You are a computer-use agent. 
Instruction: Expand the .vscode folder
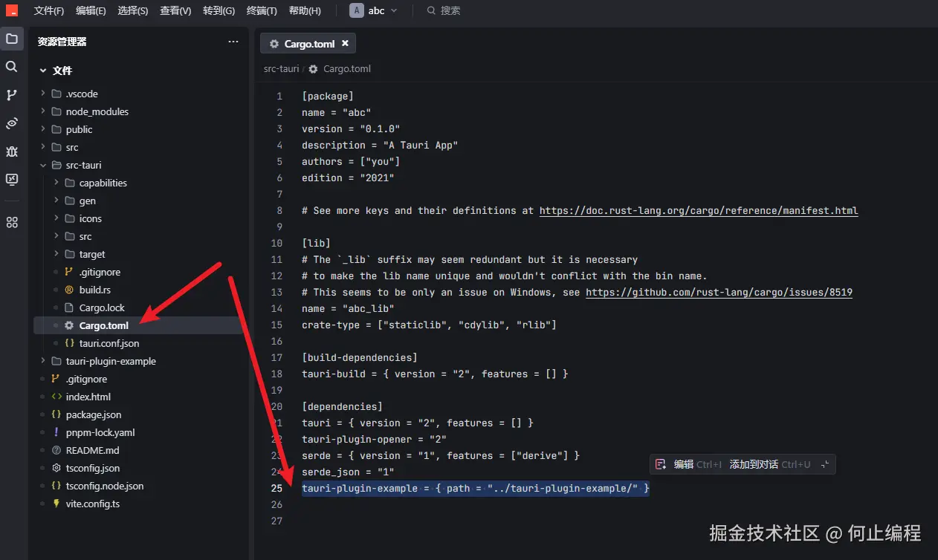[43, 94]
